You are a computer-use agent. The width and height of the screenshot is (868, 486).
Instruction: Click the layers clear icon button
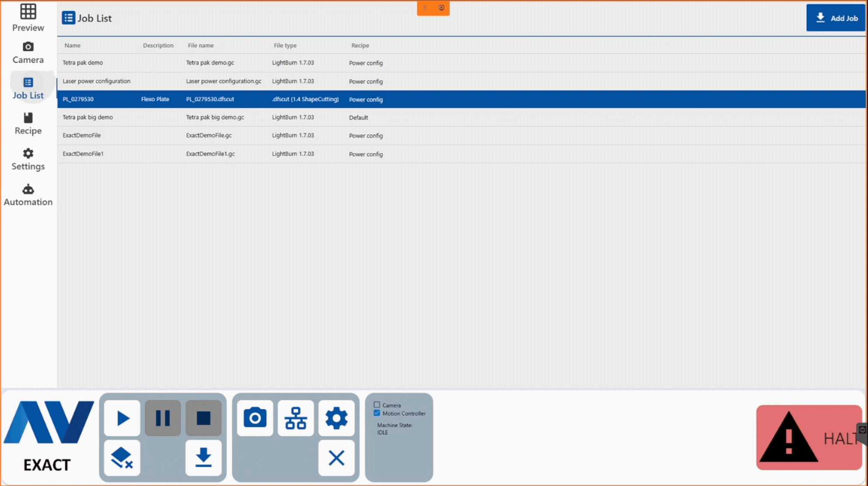tap(122, 458)
